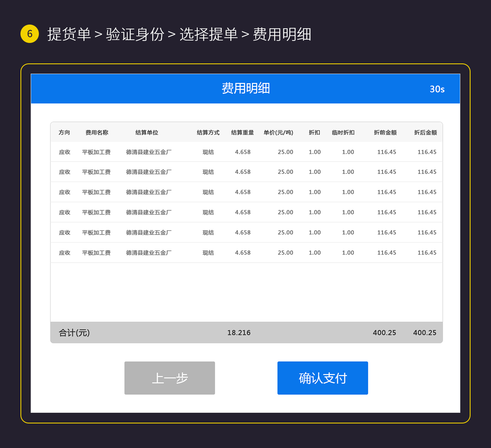Select total weight value 18.216
The image size is (491, 448).
point(239,333)
